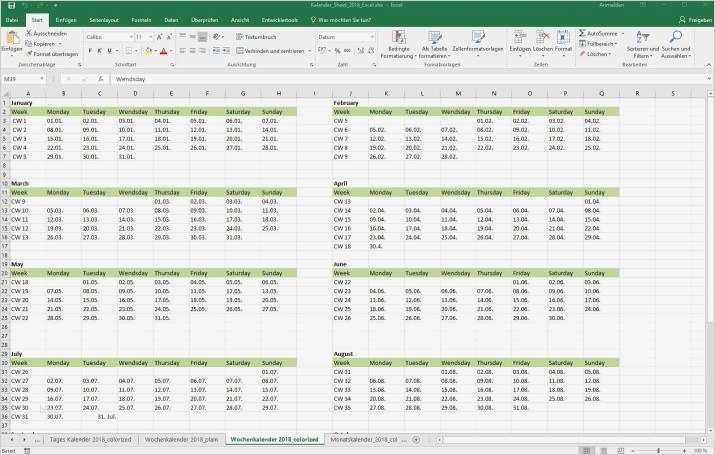Increase font size with the larger A icon
The image size is (715, 455).
[x=159, y=37]
